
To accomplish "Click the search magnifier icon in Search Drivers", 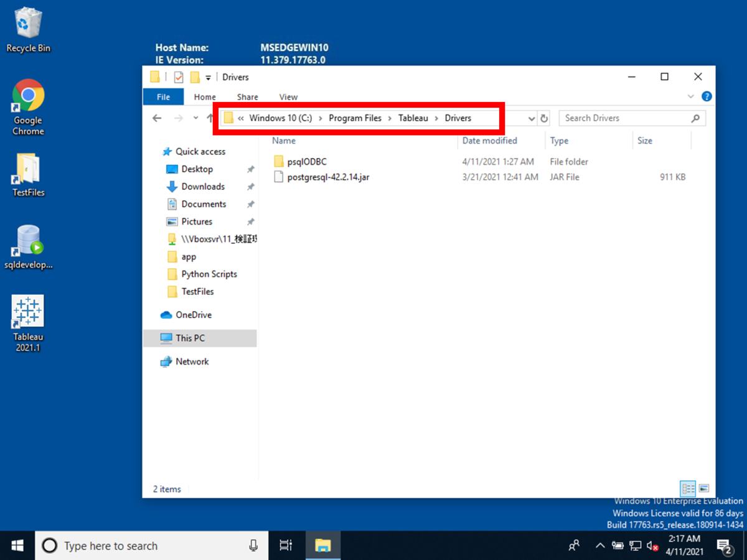I will 695,118.
